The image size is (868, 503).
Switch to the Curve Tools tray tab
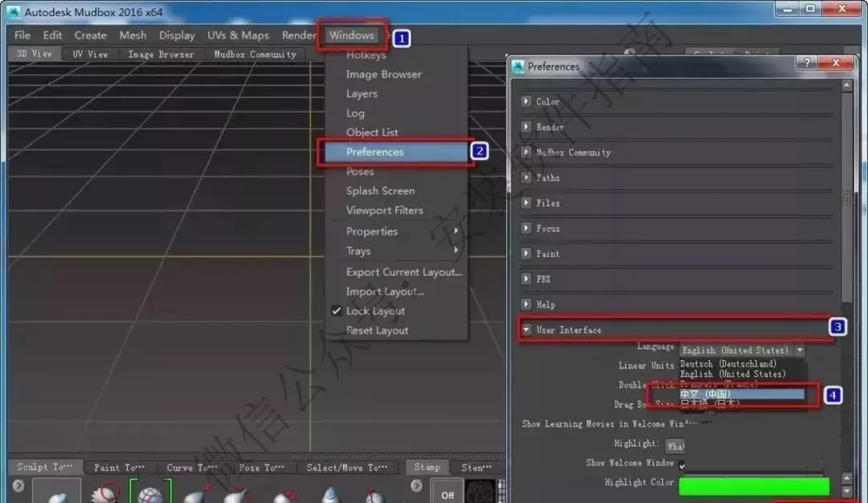[x=191, y=467]
